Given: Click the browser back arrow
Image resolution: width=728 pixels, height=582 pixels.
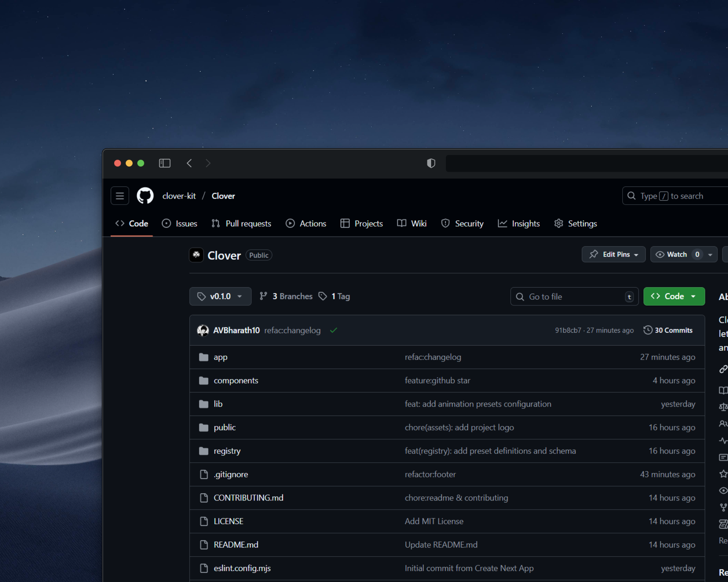Looking at the screenshot, I should tap(189, 163).
